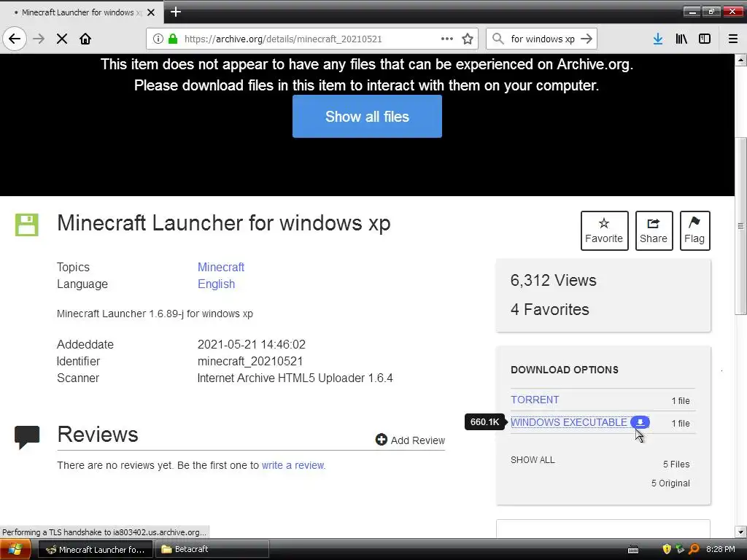Click the Show all files button
This screenshot has height=560, width=747.
(x=367, y=116)
